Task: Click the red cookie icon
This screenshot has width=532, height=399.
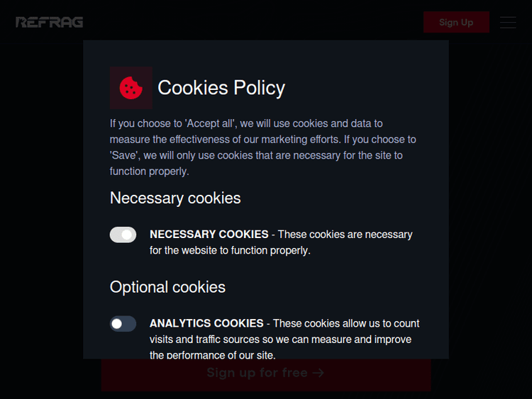Action: [x=131, y=88]
